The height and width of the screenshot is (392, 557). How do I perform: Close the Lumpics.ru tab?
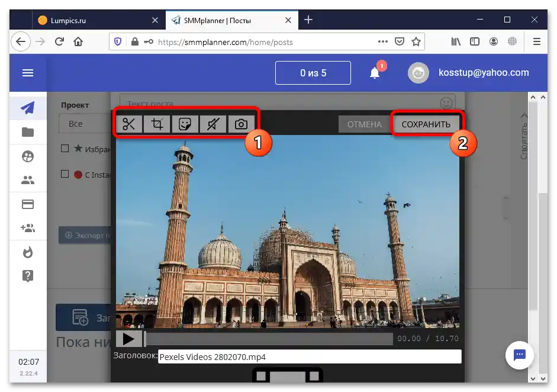coord(155,20)
